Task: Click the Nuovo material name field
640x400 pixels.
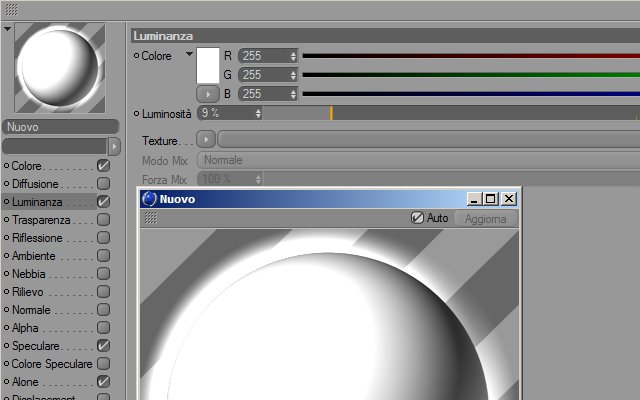Action: [60, 127]
